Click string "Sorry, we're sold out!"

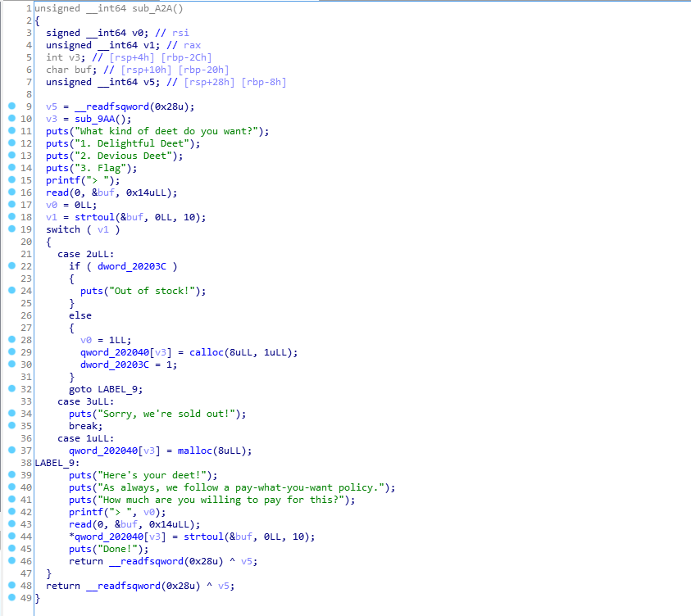(x=166, y=414)
